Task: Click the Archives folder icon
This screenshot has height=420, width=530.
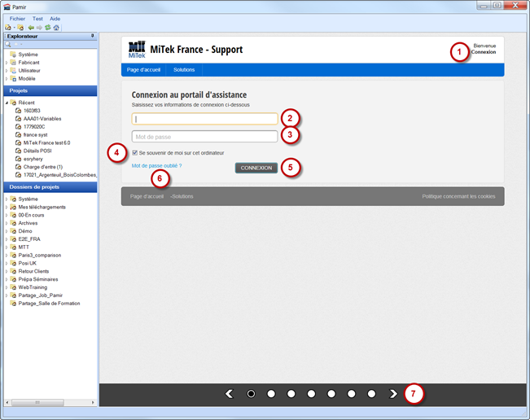Action: click(13, 223)
